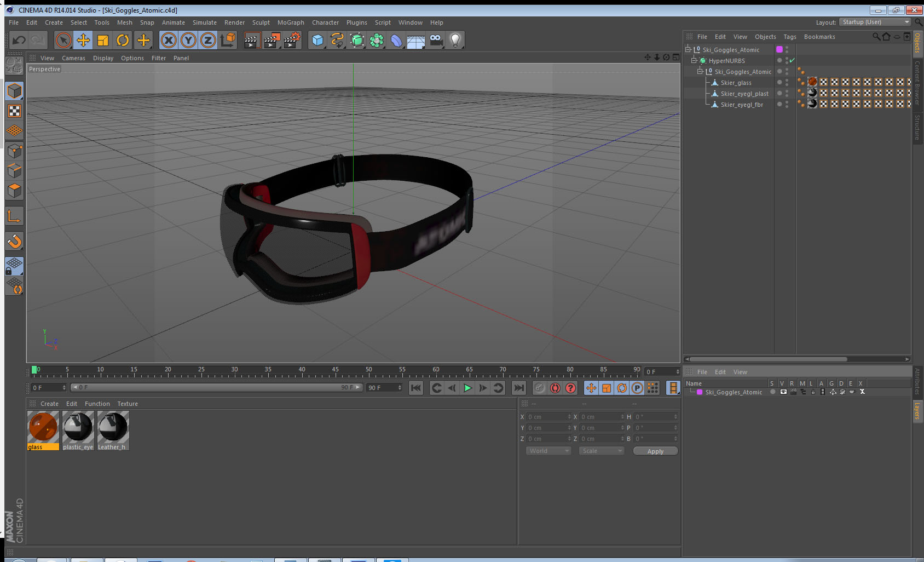
Task: Activate the Scale tool
Action: point(103,40)
